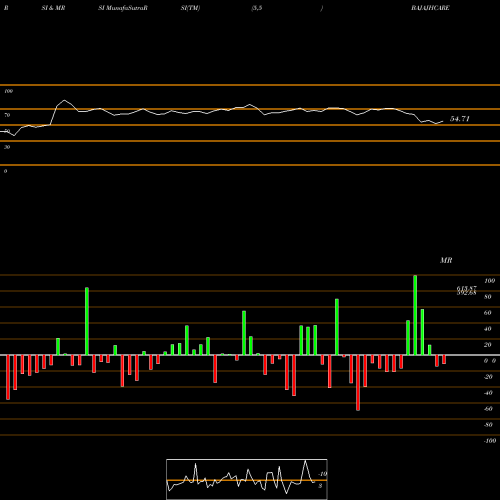Click the deepest red MR bar below -60
The image size is (500, 500).
tap(358, 383)
